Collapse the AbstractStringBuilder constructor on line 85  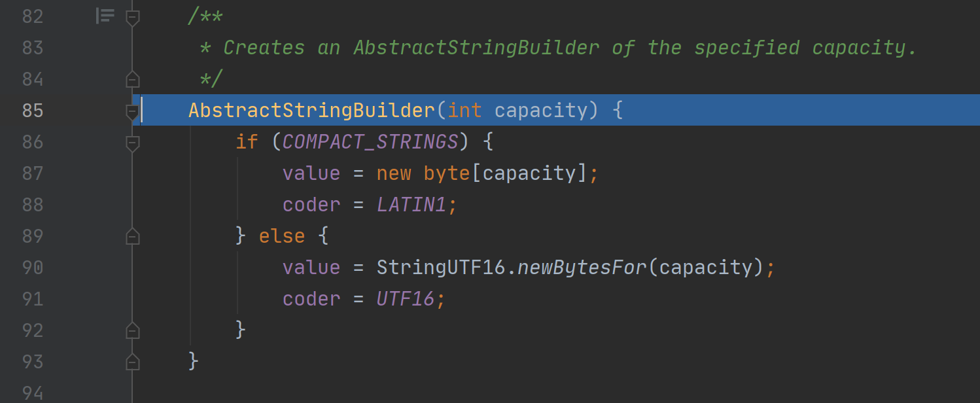[133, 111]
